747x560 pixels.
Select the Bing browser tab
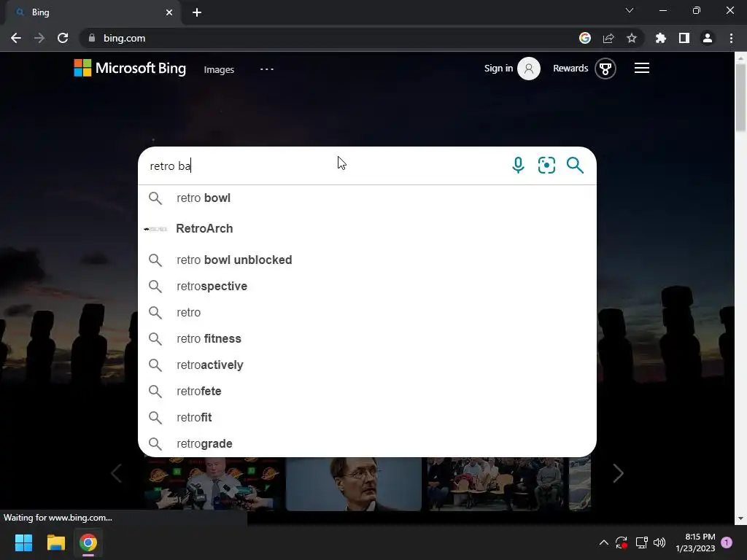(x=93, y=12)
